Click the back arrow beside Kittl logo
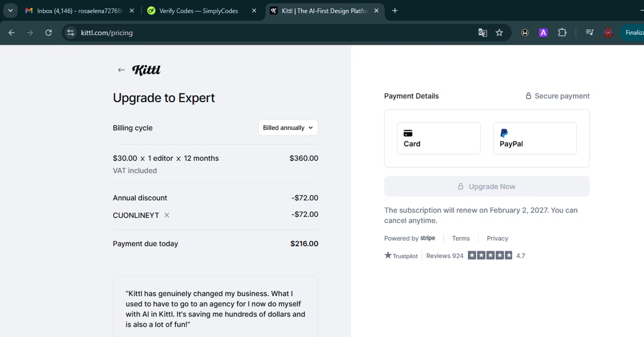Image resolution: width=644 pixels, height=337 pixels. (122, 70)
